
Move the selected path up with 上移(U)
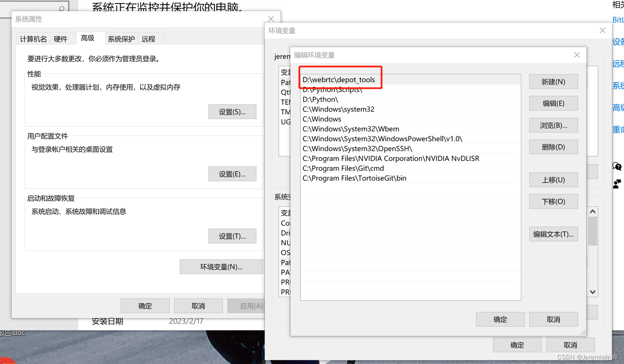click(x=553, y=180)
